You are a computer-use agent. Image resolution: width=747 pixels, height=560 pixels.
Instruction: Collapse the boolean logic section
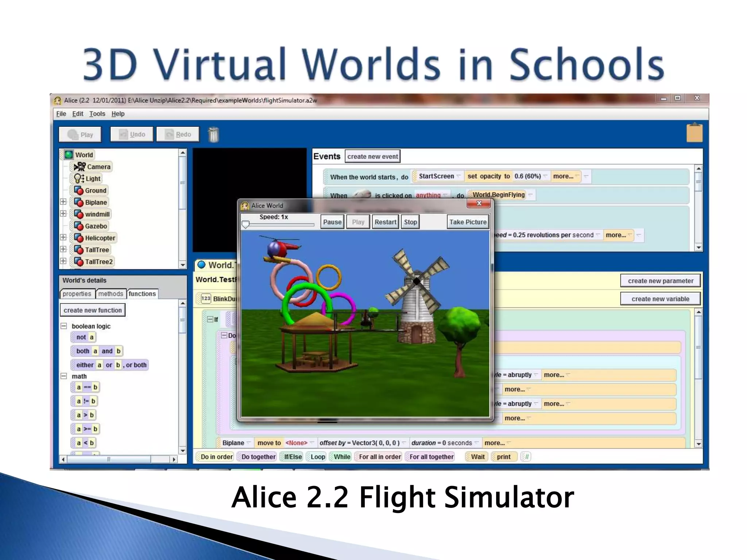[64, 326]
